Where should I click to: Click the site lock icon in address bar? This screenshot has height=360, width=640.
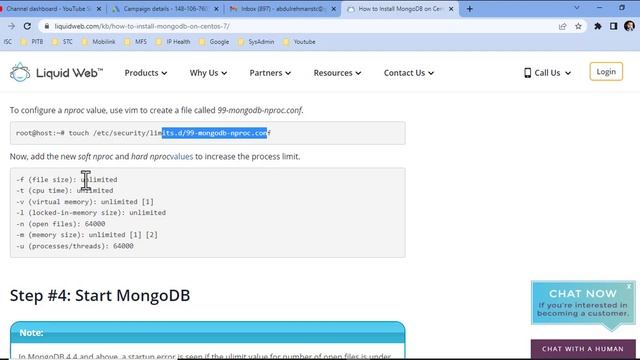click(47, 26)
